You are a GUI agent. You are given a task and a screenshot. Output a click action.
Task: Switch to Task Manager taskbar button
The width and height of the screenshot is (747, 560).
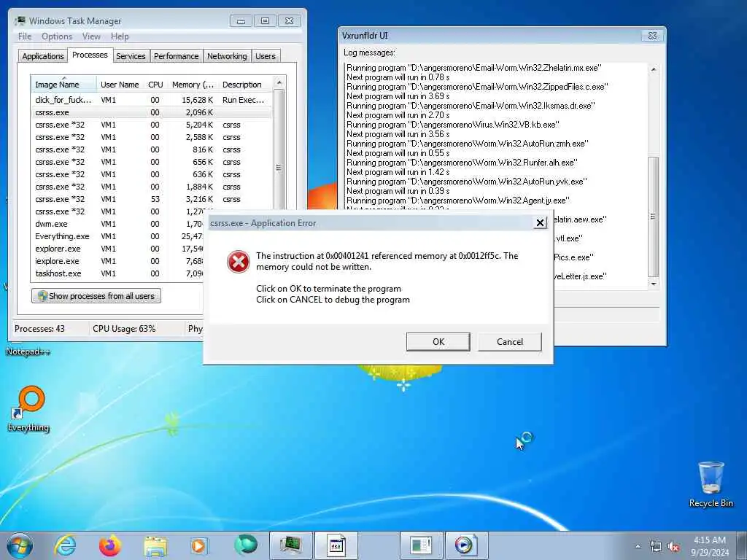click(x=290, y=545)
